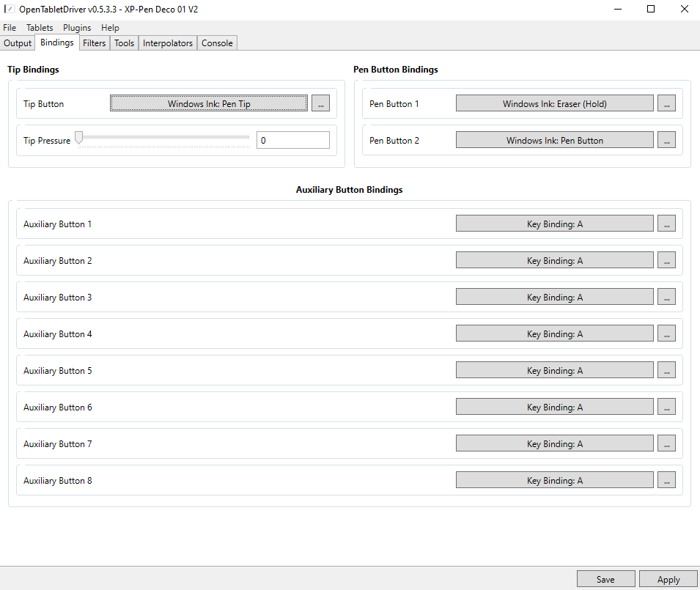Open advanced editor for Auxiliary Button 3
Viewport: 700px width, 590px height.
666,297
